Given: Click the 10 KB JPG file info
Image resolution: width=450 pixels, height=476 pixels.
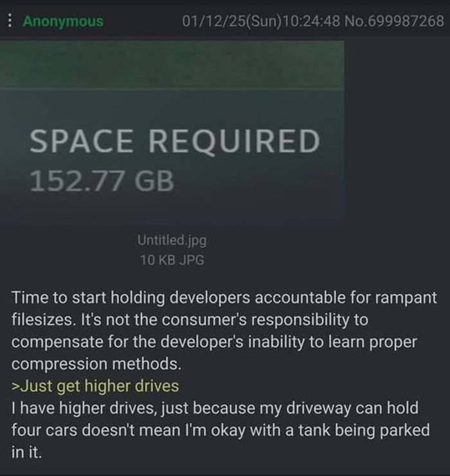Looking at the screenshot, I should (172, 260).
